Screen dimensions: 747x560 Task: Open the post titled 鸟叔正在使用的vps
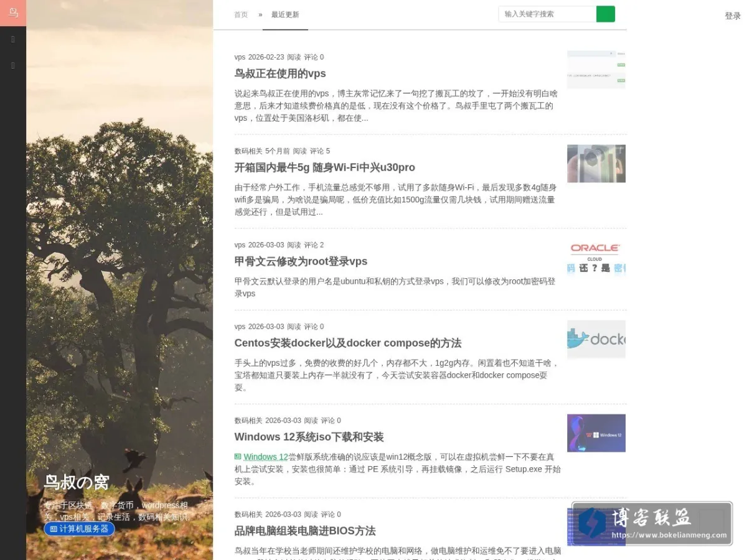(x=280, y=73)
